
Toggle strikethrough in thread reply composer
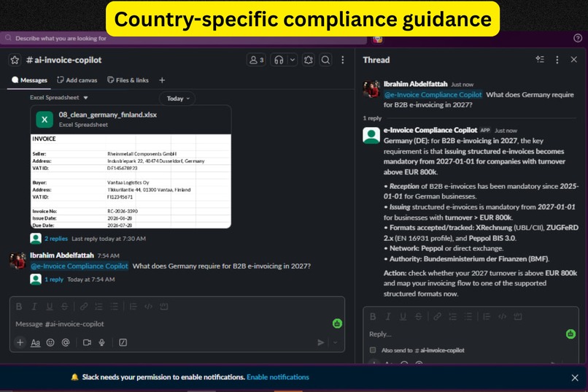point(419,317)
